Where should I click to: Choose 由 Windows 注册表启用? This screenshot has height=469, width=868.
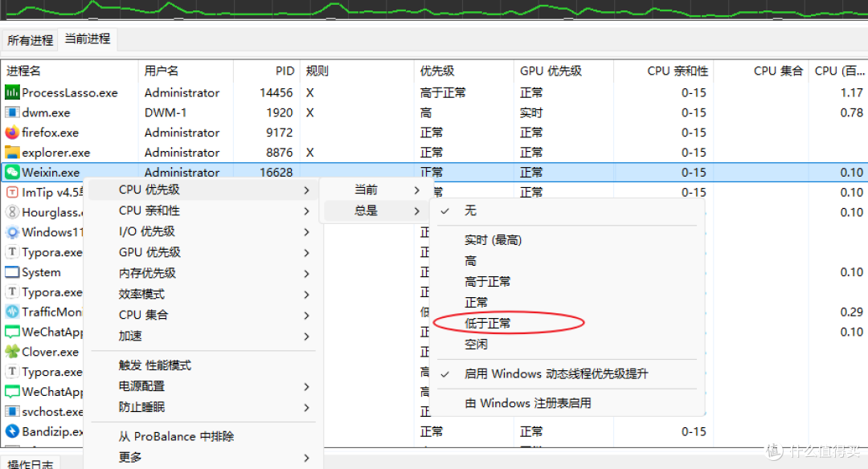[567, 403]
